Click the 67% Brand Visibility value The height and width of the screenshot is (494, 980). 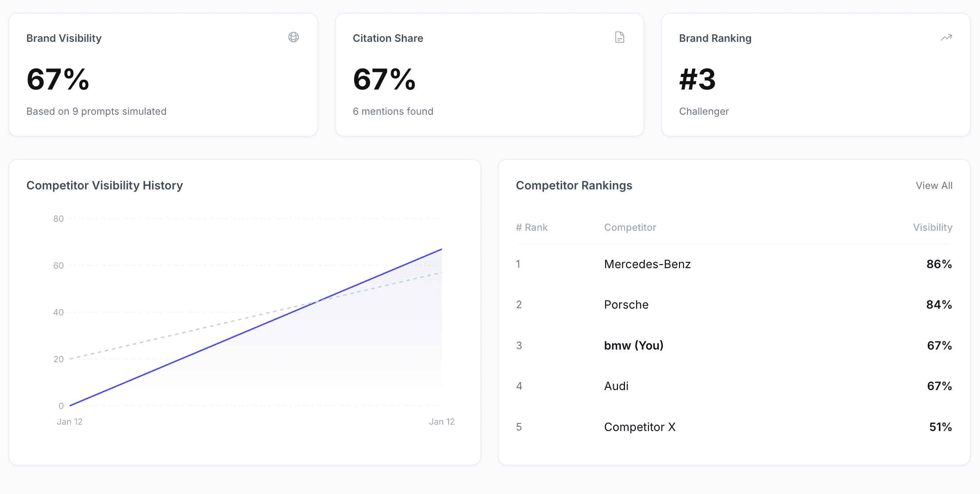pyautogui.click(x=58, y=81)
